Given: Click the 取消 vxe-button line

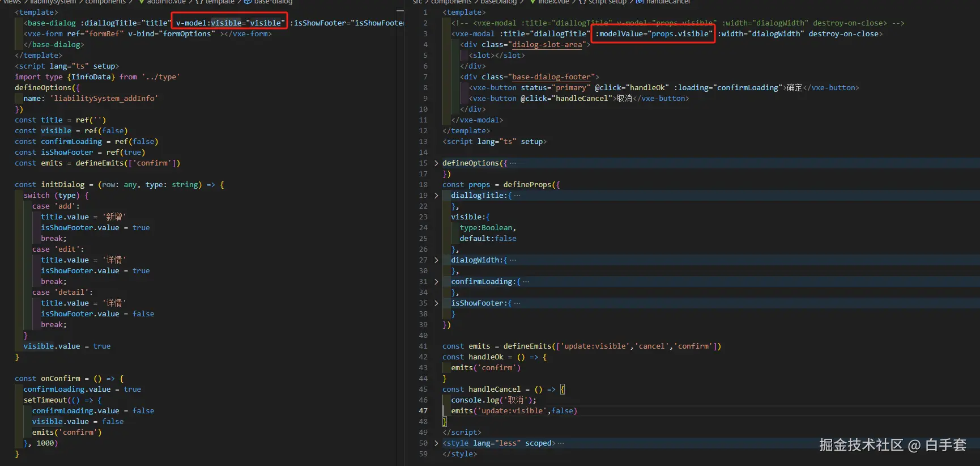Looking at the screenshot, I should tap(579, 99).
